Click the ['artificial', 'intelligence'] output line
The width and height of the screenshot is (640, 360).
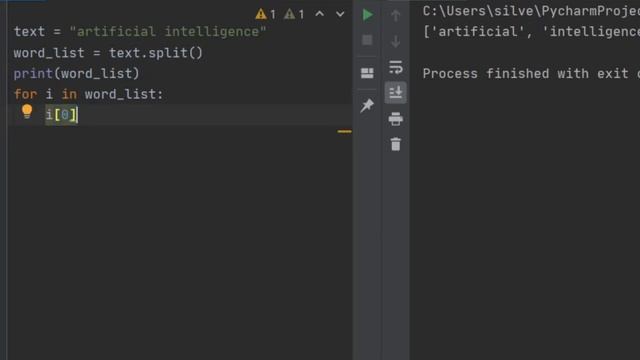click(x=531, y=31)
